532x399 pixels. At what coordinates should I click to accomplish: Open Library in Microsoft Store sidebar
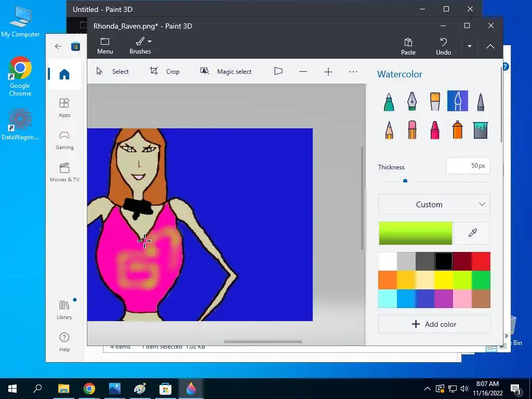click(x=64, y=310)
